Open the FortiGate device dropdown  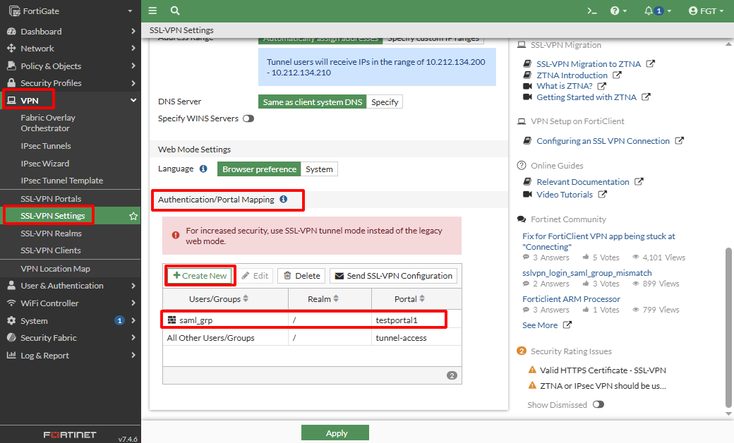pyautogui.click(x=70, y=11)
